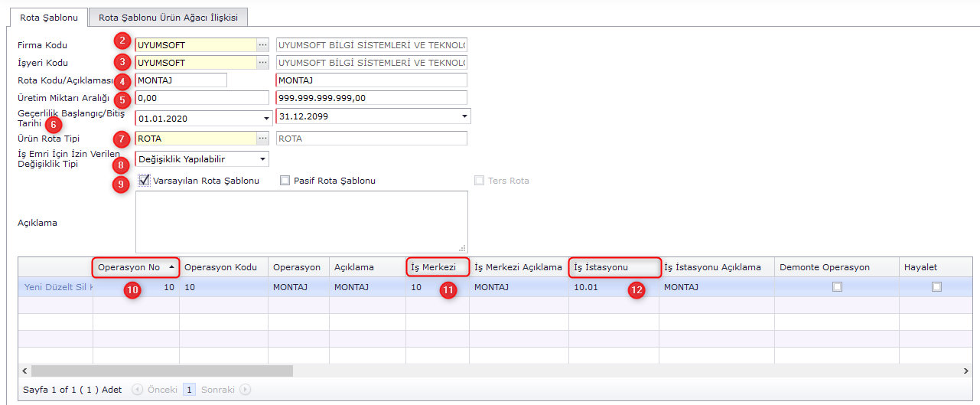Click the grid's right scroll arrow

pyautogui.click(x=966, y=371)
